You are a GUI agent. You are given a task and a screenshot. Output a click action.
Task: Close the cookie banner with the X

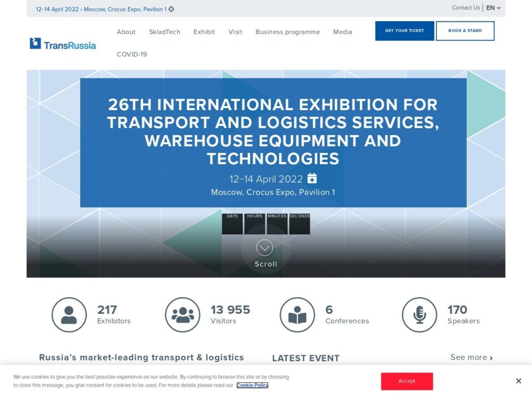click(518, 381)
